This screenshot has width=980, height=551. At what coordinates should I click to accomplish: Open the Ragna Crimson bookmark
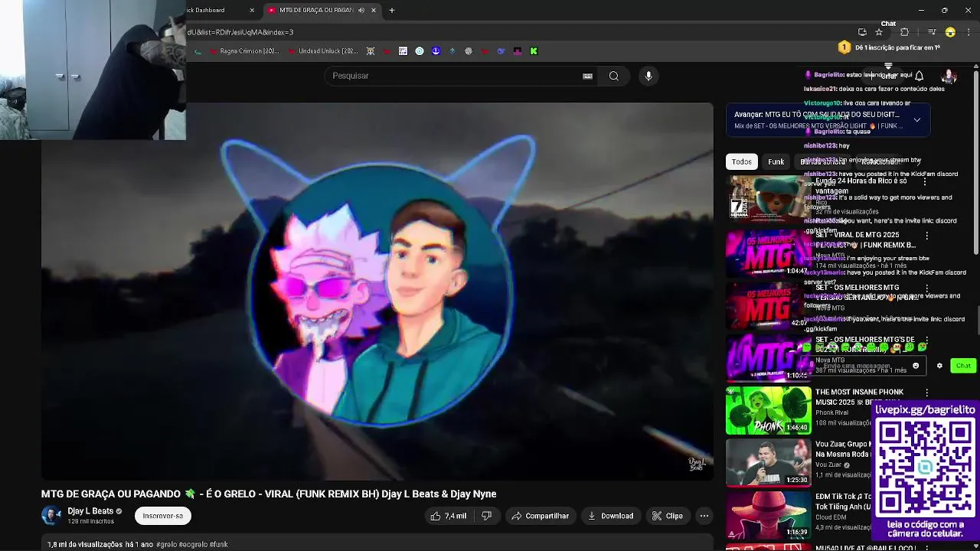243,51
